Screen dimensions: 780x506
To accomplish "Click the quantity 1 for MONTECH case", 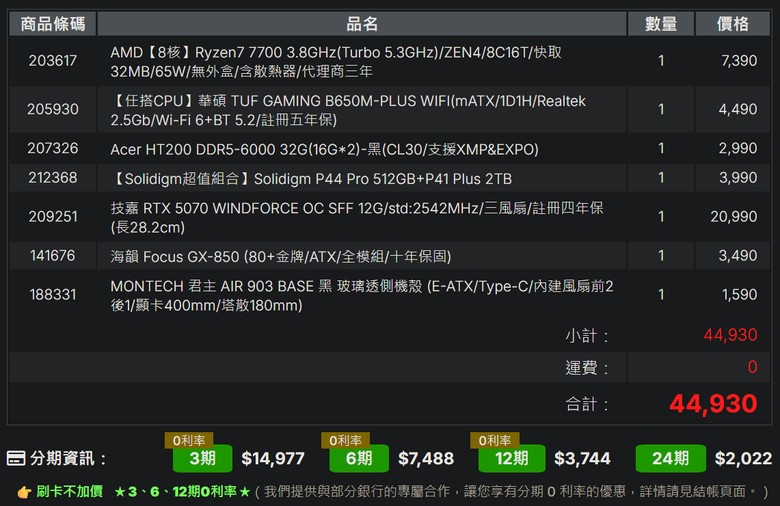I will tap(661, 295).
